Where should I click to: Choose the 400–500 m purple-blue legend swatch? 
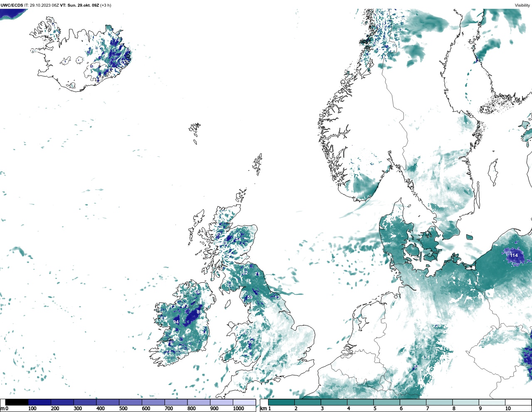coord(108,402)
